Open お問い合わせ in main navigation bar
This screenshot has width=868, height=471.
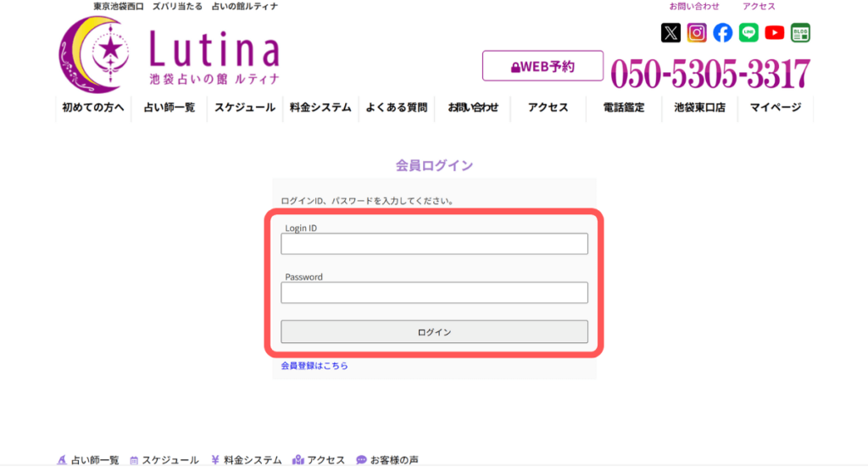click(473, 108)
